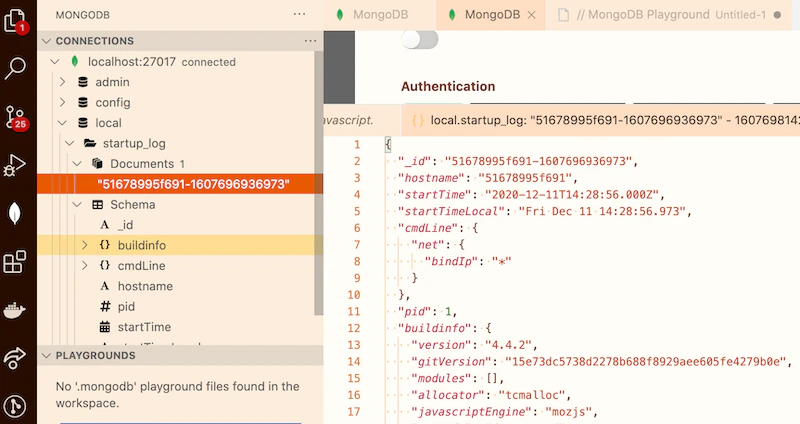This screenshot has height=424, width=800.
Task: Collapse the localhost:27017 connection node
Action: (55, 62)
